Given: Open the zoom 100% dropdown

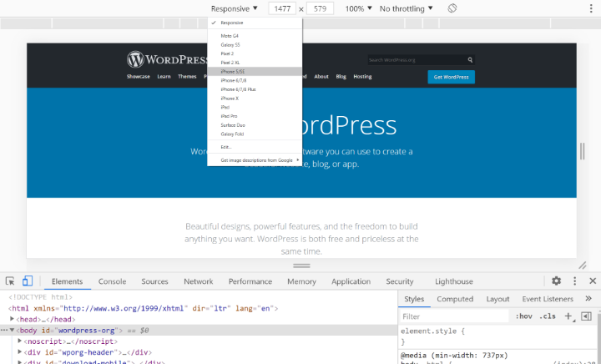Looking at the screenshot, I should click(x=358, y=8).
